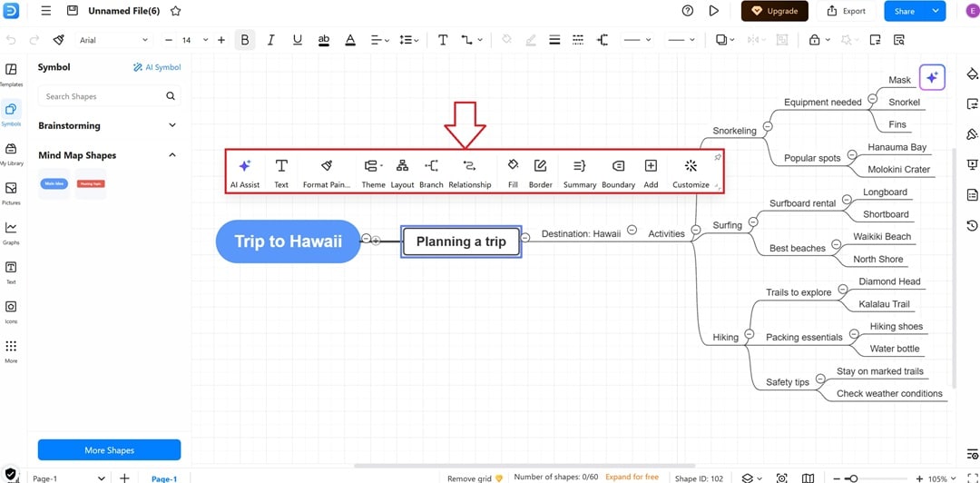Viewport: 980px width, 483px height.
Task: Toggle Italic formatting
Action: point(270,40)
